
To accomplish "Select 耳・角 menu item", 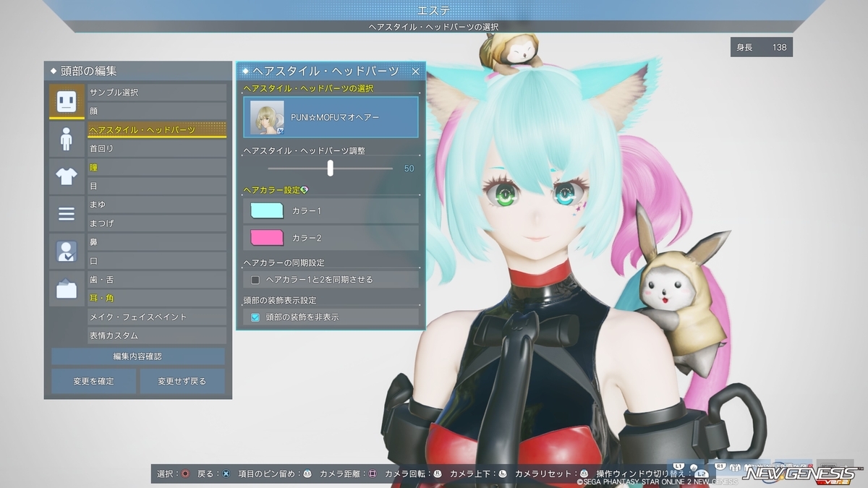I will tap(157, 298).
